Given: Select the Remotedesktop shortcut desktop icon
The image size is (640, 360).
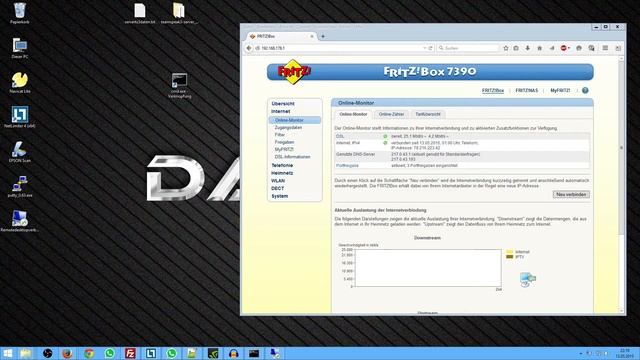Looking at the screenshot, I should tap(20, 221).
